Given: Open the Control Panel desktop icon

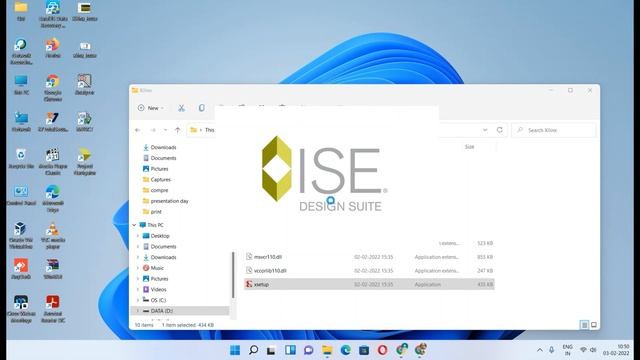Looking at the screenshot, I should tap(21, 195).
